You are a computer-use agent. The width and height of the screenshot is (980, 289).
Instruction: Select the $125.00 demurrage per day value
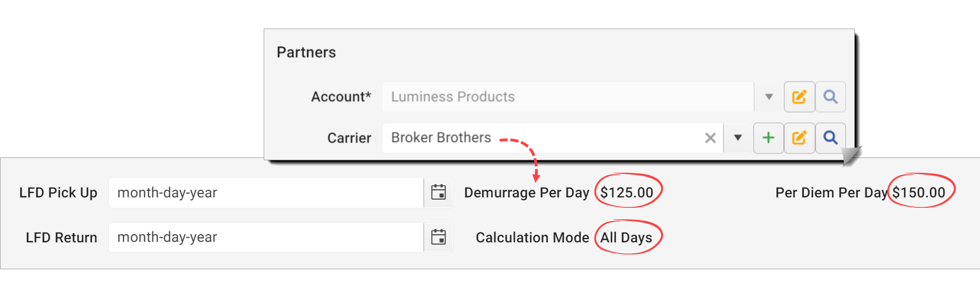tap(627, 192)
